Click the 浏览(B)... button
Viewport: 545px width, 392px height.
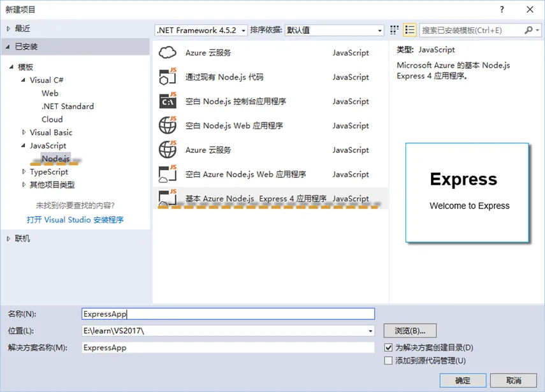click(410, 331)
